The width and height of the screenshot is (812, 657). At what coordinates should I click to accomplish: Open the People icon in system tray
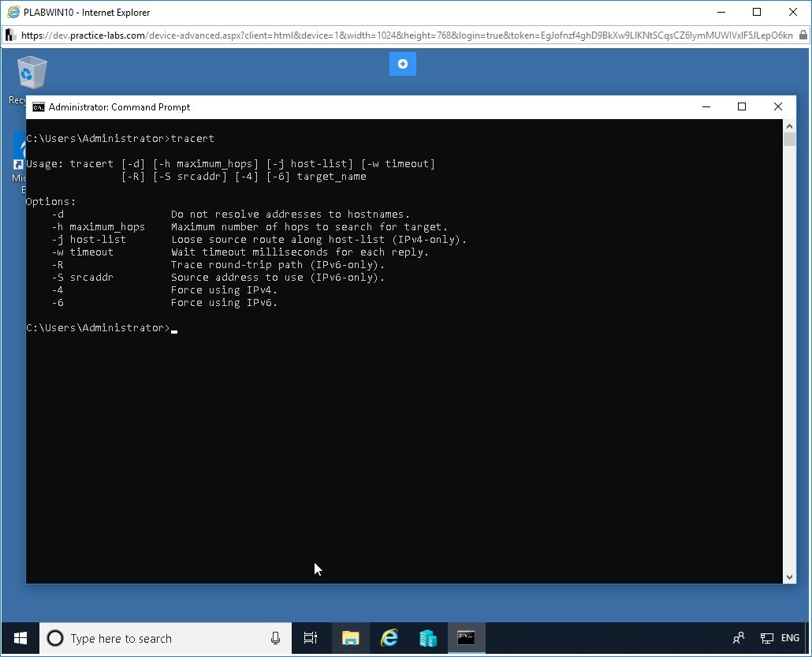739,638
